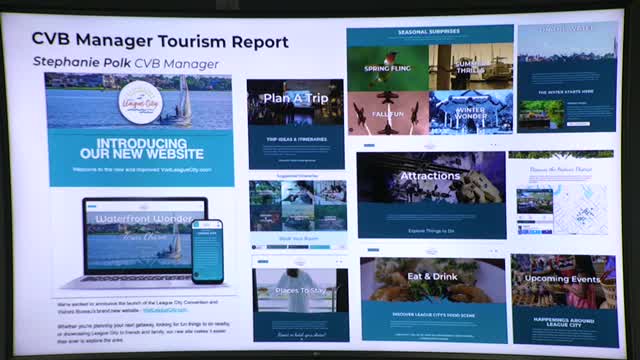Click the 'Stephanie Polk CVB Manager' subtitle
640x360 pixels.
pos(126,63)
